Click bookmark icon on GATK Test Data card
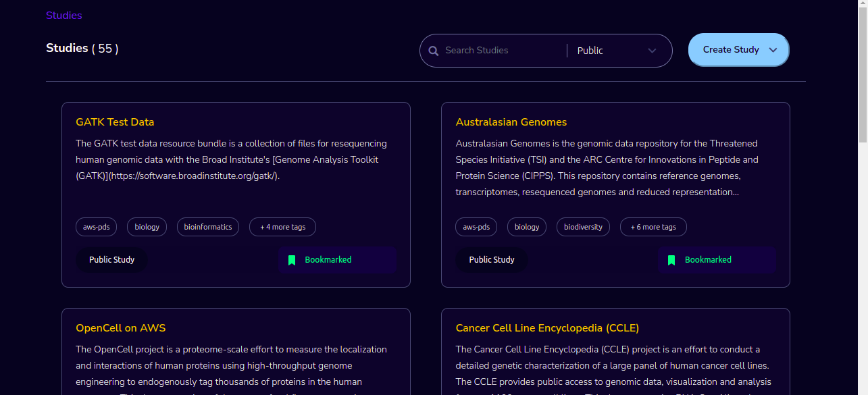This screenshot has width=868, height=395. 292,260
